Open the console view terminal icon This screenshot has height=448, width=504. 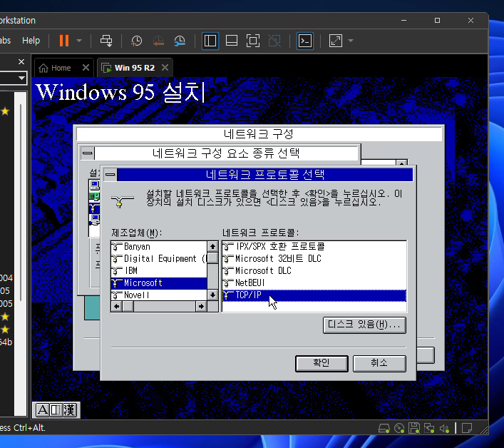[304, 41]
